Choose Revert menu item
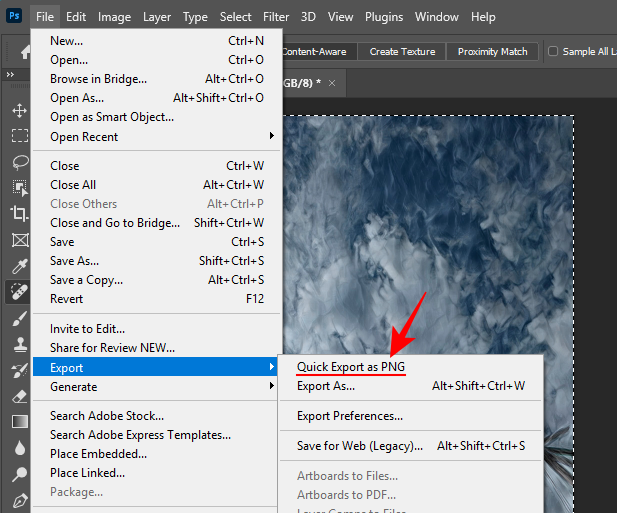The height and width of the screenshot is (513, 617). click(x=157, y=299)
